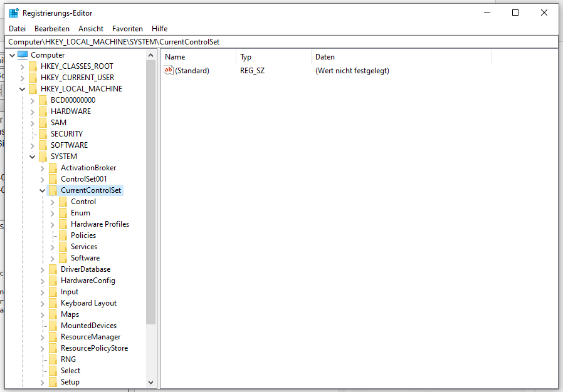Image resolution: width=563 pixels, height=392 pixels.
Task: Click the Computer monitor icon
Action: (x=23, y=55)
